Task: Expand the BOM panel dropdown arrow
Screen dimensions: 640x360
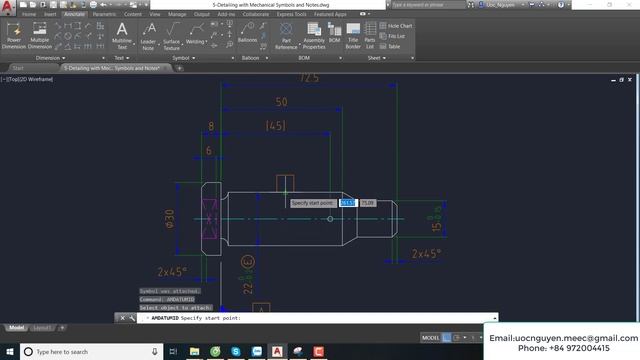Action: pos(340,58)
